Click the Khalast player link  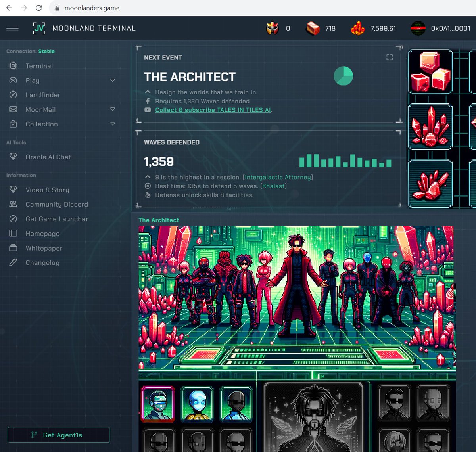tap(273, 186)
